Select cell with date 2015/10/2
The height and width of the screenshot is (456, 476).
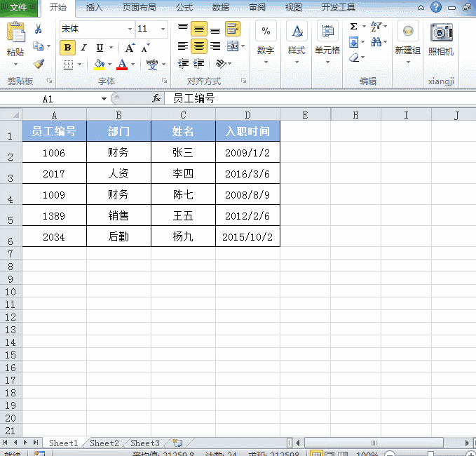click(247, 236)
